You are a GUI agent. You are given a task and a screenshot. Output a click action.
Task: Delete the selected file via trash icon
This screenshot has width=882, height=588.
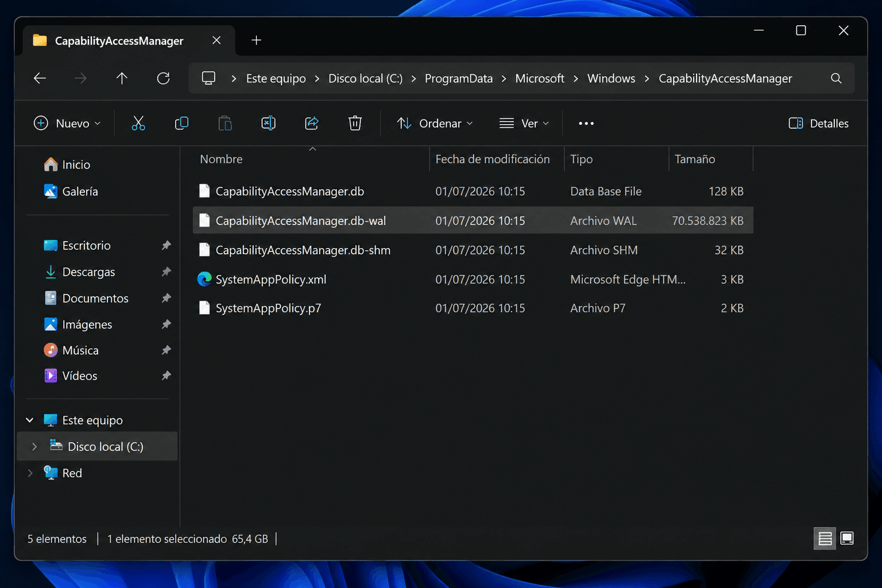pos(355,123)
